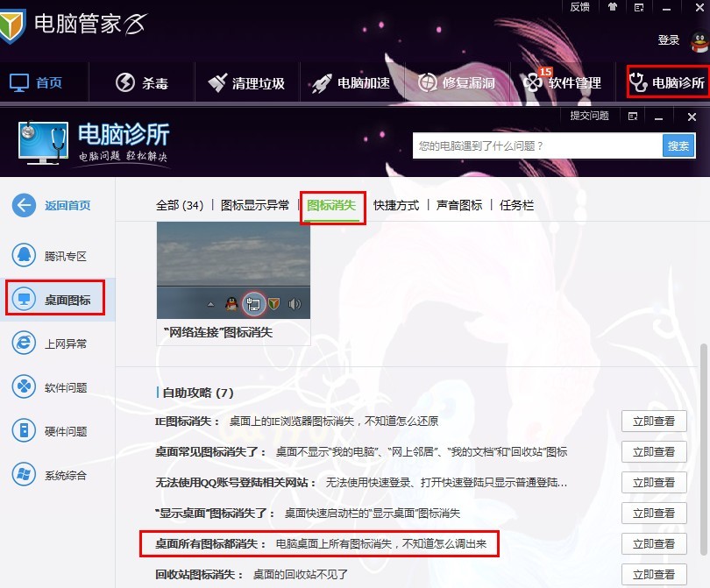Click the problem search input field

537,145
